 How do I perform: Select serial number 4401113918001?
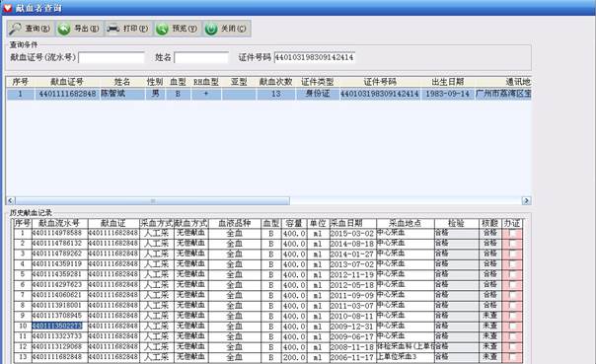[59, 305]
